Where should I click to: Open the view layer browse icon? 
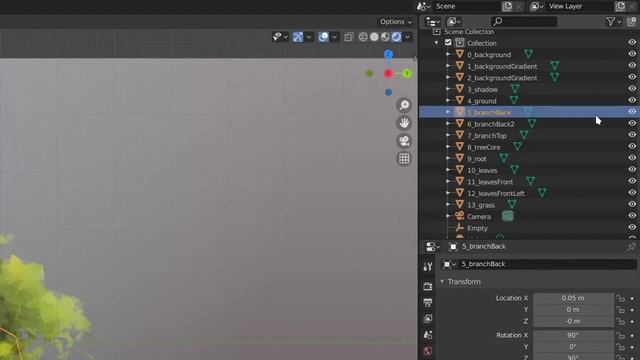click(537, 6)
